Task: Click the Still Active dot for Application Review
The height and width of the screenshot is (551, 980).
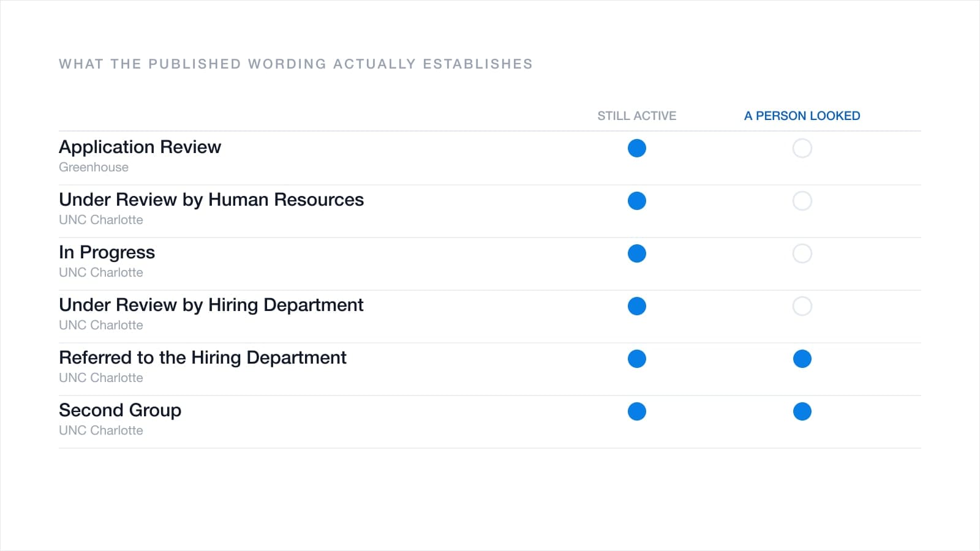Action: click(x=637, y=148)
